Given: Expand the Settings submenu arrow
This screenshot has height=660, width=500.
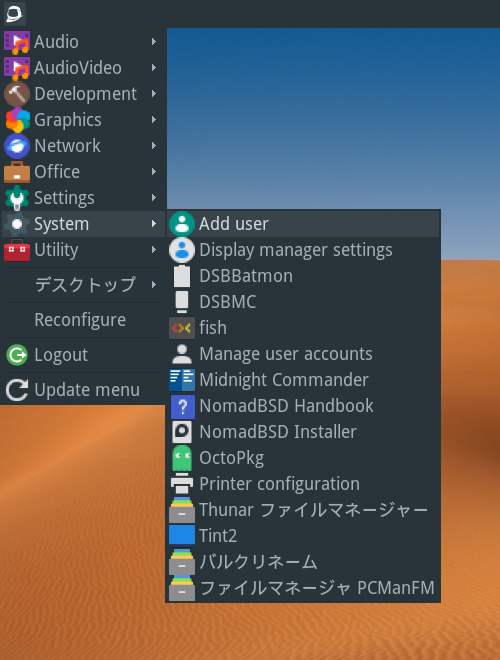Looking at the screenshot, I should (x=154, y=198).
